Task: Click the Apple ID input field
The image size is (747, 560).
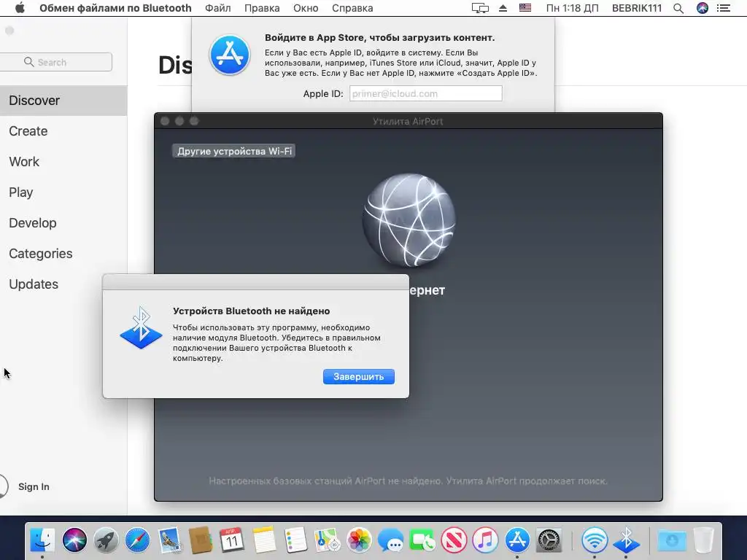Action: (x=425, y=93)
